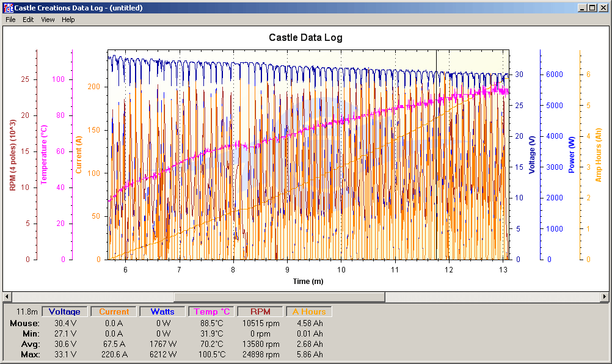The height and width of the screenshot is (364, 612).
Task: Click the Power (W) axis label
Action: [x=572, y=155]
